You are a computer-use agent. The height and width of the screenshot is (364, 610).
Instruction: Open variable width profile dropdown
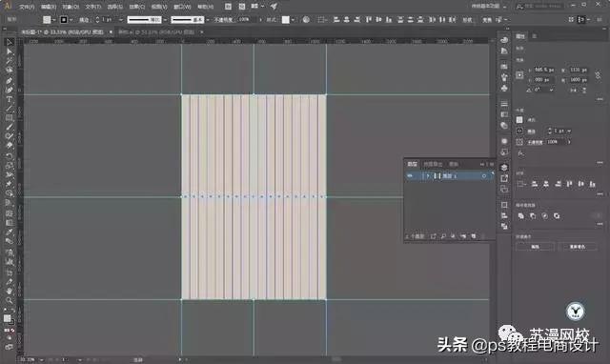pos(165,19)
